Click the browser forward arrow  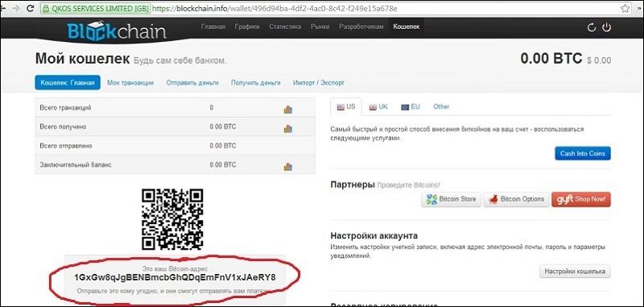coord(16,8)
